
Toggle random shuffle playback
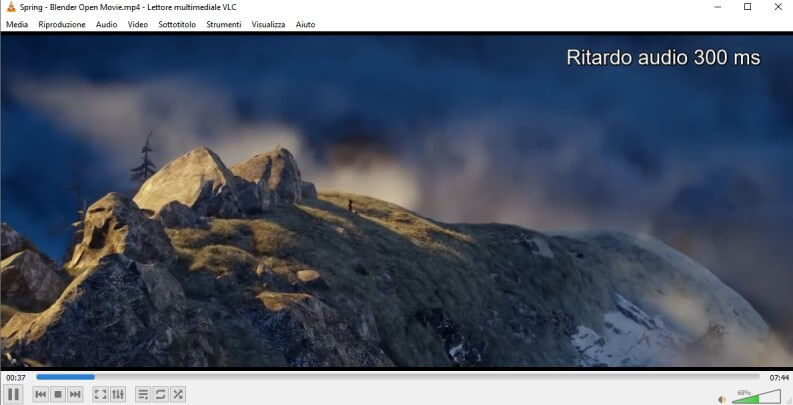tap(178, 394)
